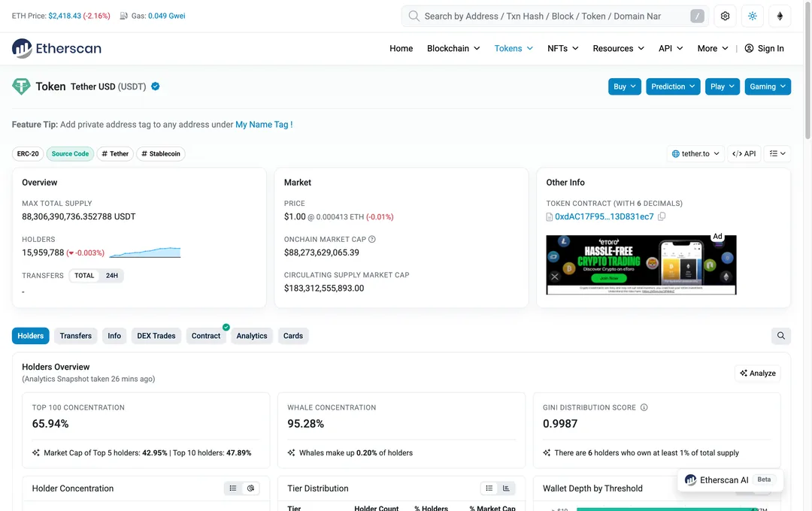Click the Ethereum network diamond icon

780,16
